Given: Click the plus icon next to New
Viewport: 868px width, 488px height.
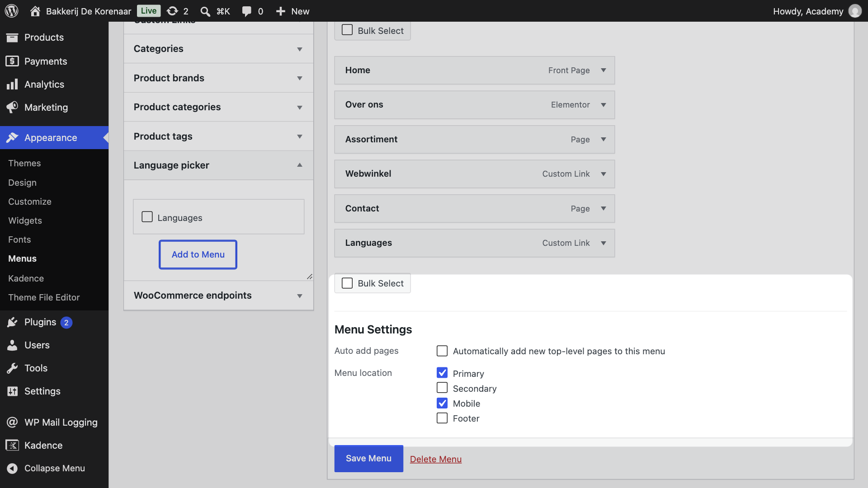Looking at the screenshot, I should 280,11.
